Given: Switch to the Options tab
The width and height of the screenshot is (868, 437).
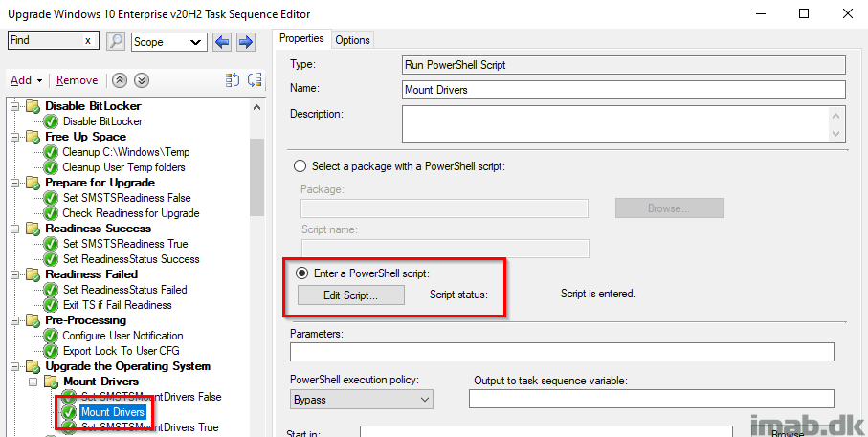Looking at the screenshot, I should (352, 40).
